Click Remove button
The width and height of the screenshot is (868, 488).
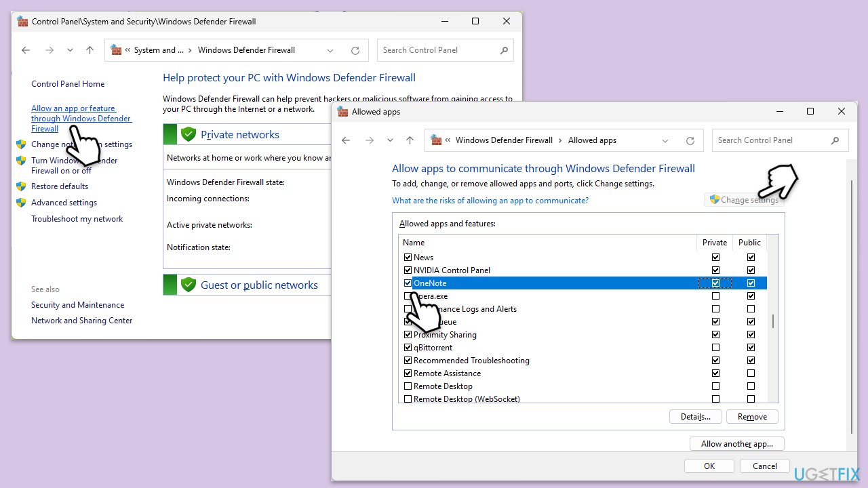click(x=752, y=417)
